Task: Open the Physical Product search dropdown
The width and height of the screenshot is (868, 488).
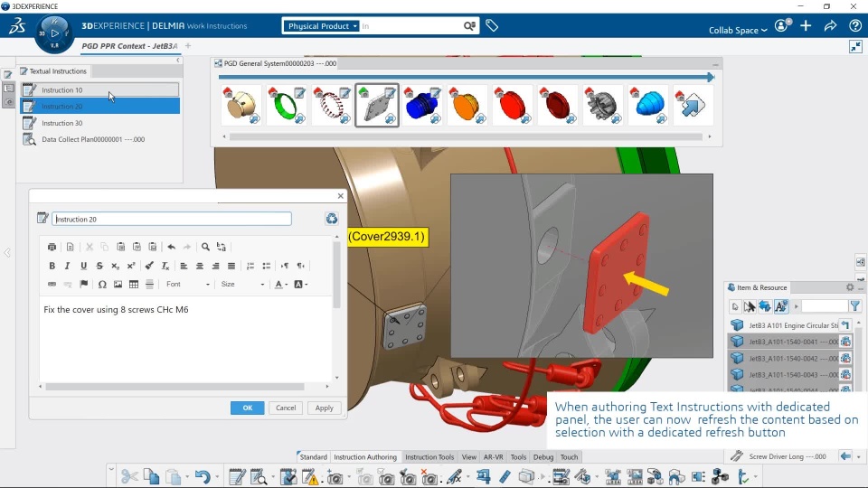Action: coord(322,26)
